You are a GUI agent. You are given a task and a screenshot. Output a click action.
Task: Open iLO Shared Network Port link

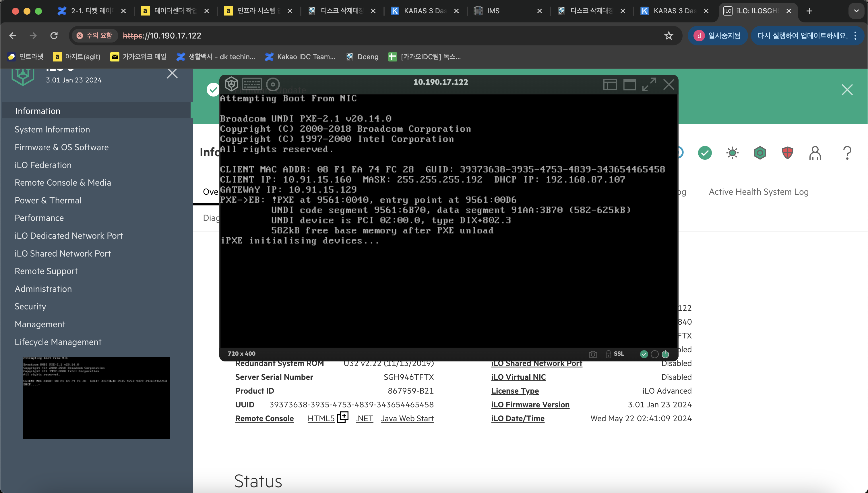point(536,363)
